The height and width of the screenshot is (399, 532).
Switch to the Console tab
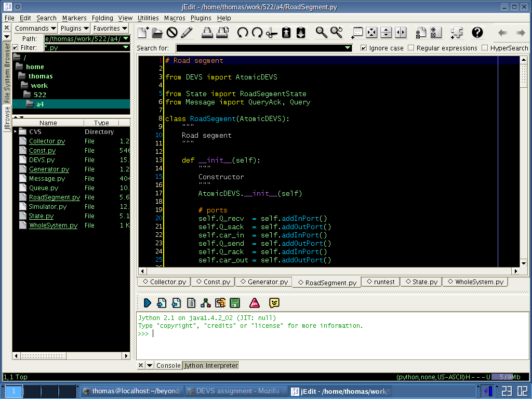click(168, 365)
